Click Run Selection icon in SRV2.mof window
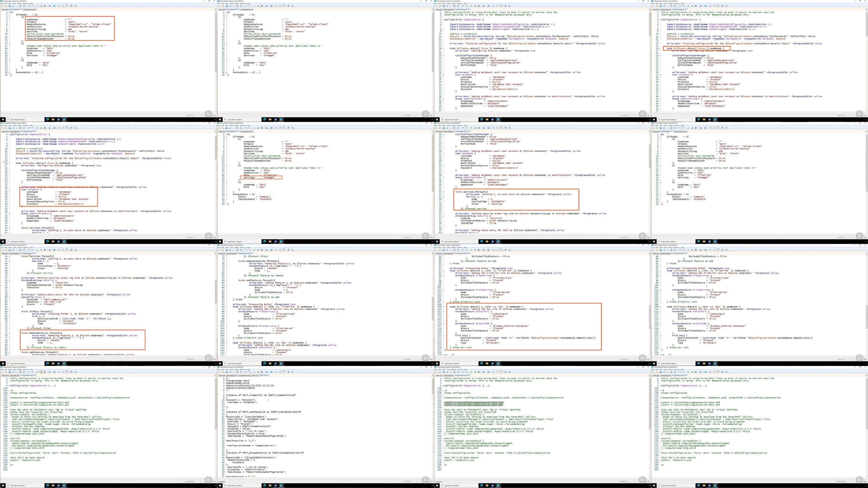 click(x=258, y=372)
